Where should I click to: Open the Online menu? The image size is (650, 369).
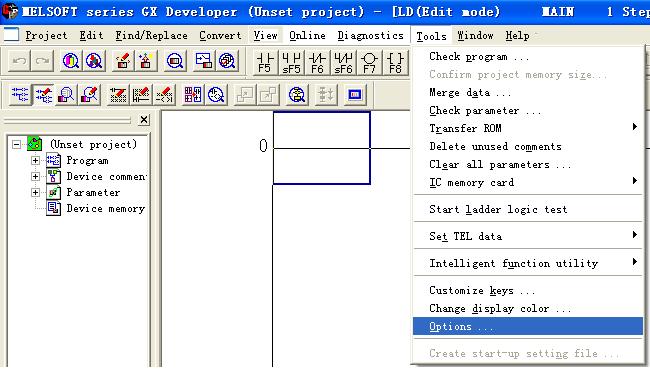pyautogui.click(x=307, y=36)
